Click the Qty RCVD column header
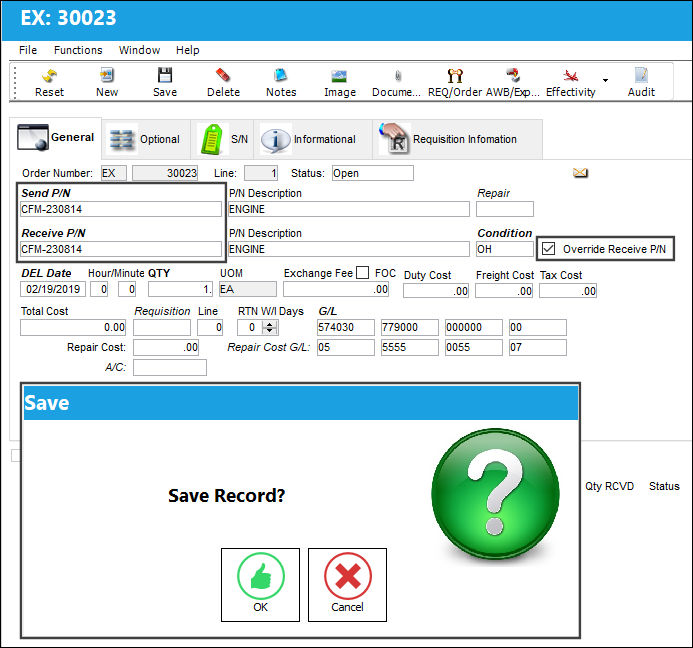Screen dimensions: 693x648 [609, 486]
